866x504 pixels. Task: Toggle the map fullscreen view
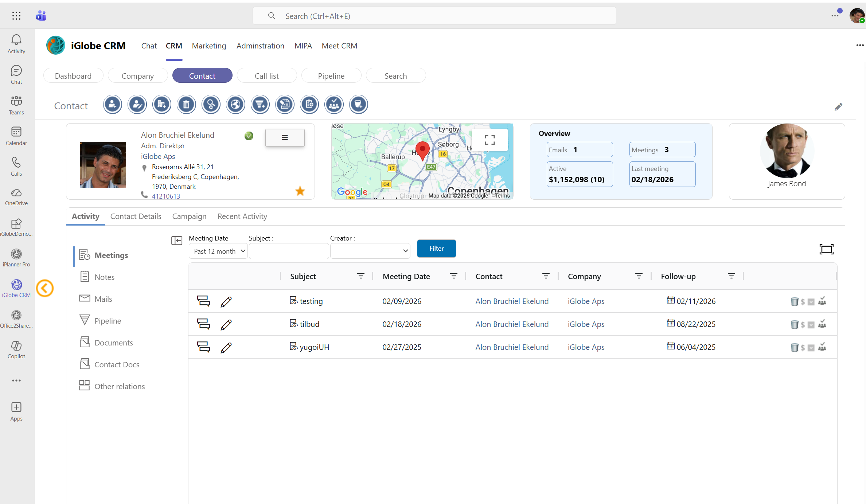pos(489,140)
